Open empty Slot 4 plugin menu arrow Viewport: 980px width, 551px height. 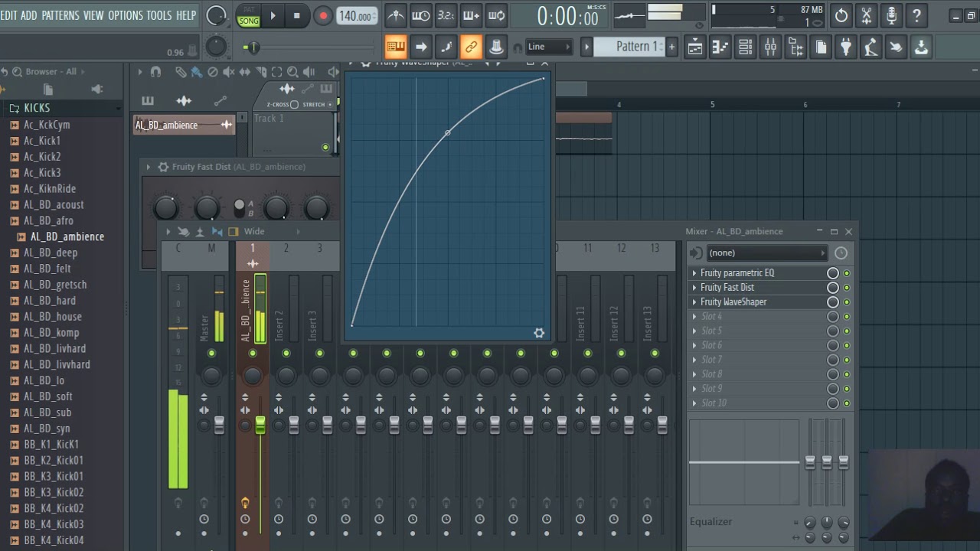(x=694, y=317)
